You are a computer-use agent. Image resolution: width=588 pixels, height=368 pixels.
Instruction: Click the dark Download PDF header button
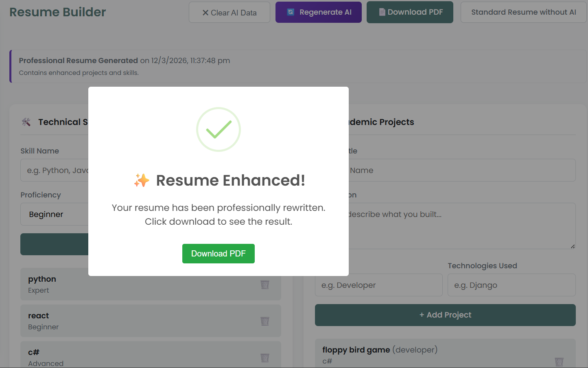point(410,12)
